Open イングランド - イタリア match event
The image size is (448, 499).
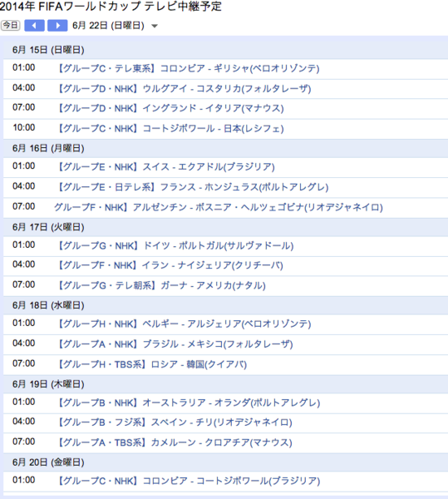170,108
